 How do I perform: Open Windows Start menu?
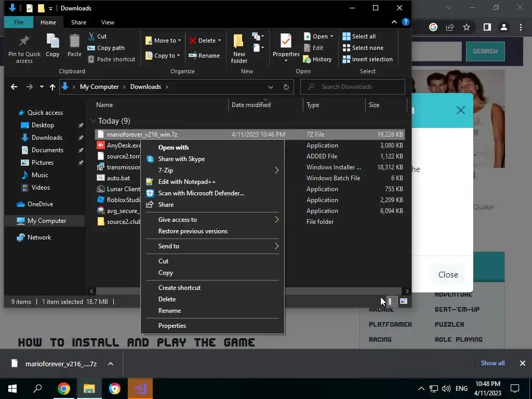coord(12,389)
